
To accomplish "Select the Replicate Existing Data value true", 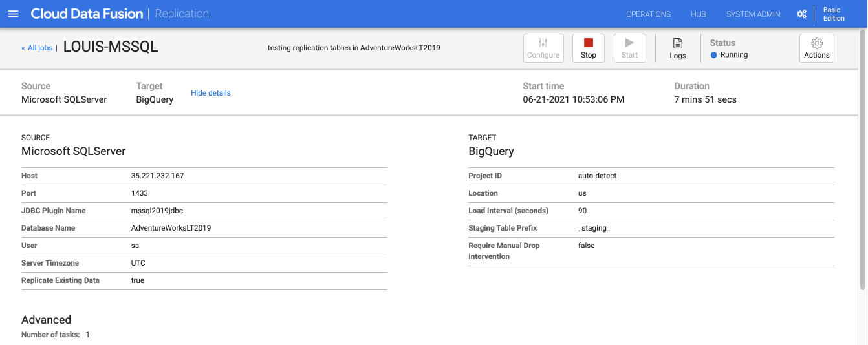I will [x=137, y=280].
